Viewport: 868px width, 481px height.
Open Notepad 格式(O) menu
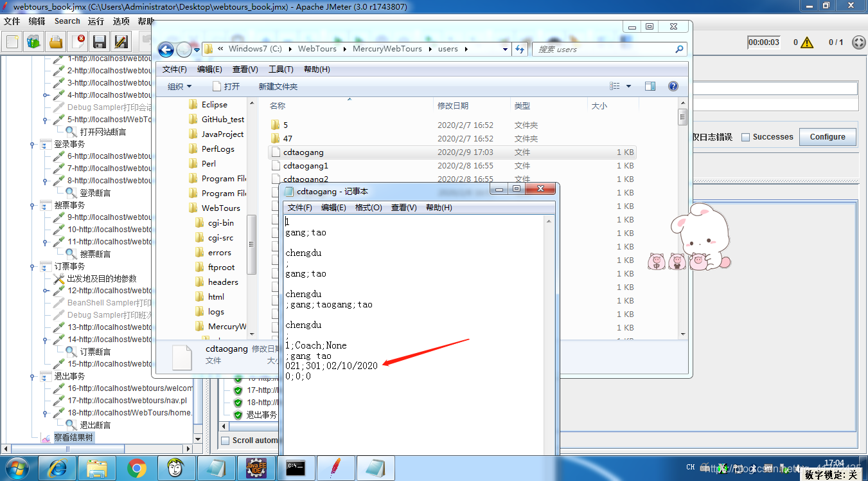(x=369, y=208)
